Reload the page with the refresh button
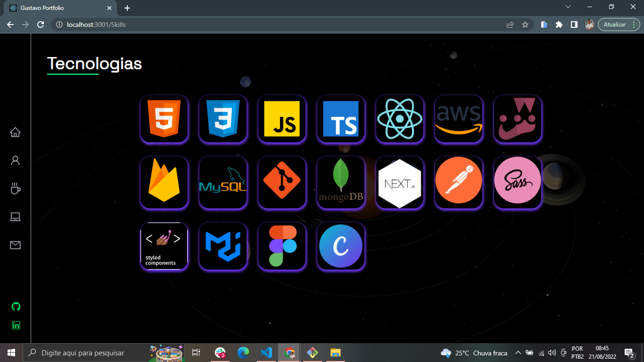 click(41, 25)
